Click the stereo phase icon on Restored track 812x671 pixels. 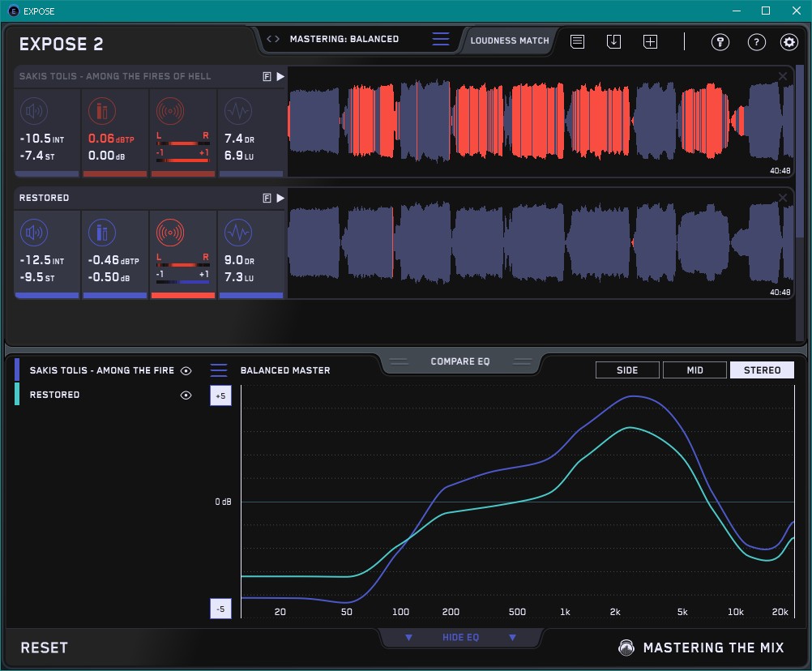pyautogui.click(x=170, y=233)
